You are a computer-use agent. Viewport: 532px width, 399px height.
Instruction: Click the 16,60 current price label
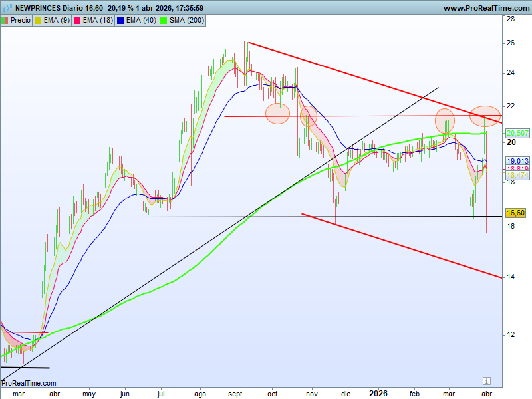pos(515,213)
